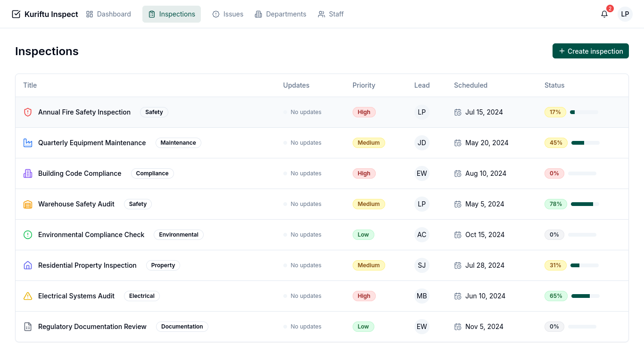Navigate to the Departments section
The image size is (644, 362).
[281, 14]
